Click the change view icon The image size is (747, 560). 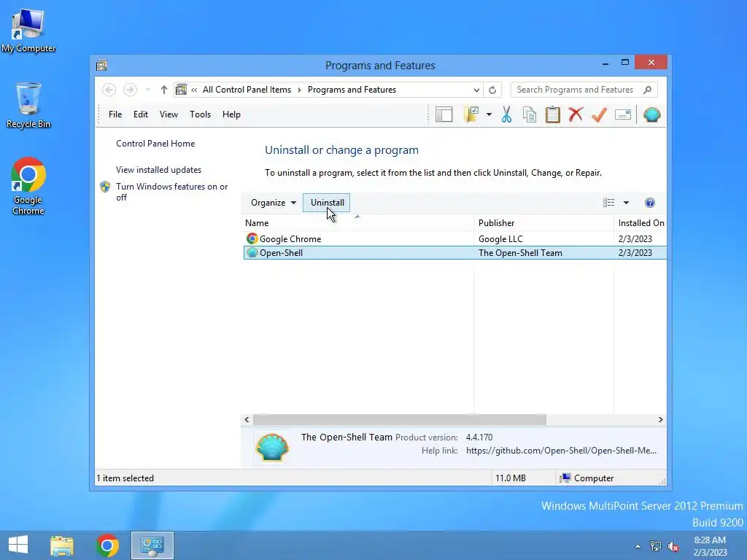608,203
